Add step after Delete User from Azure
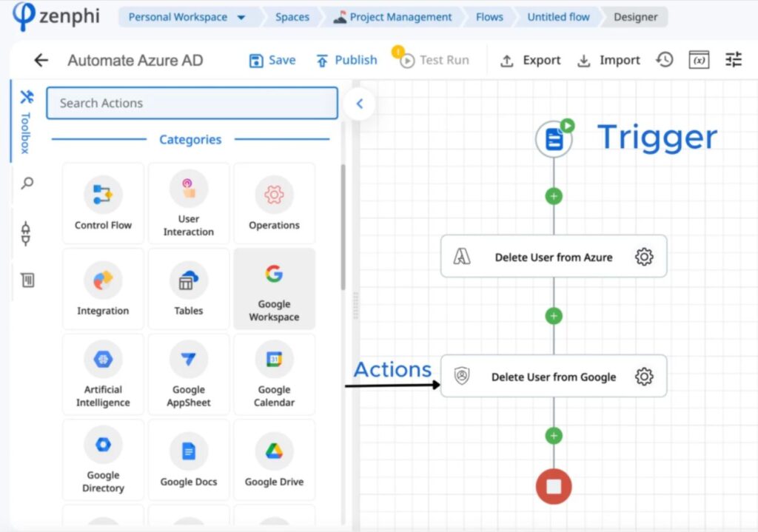Screen dimensions: 758x532 [554, 316]
